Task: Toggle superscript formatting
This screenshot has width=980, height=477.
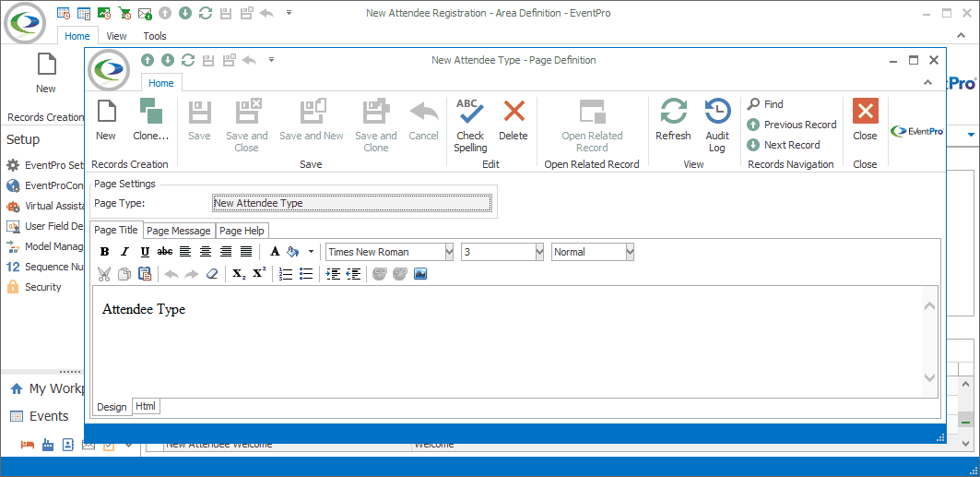Action: (259, 273)
